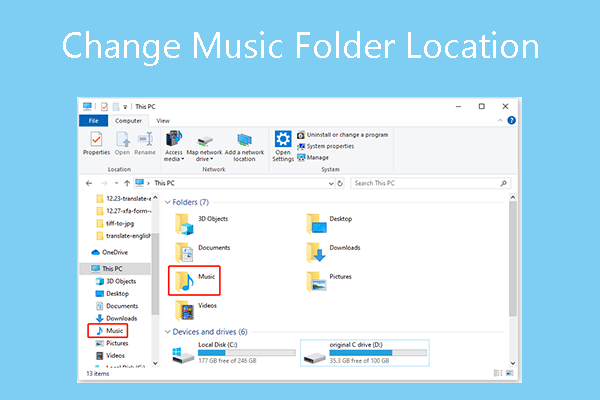600x400 pixels.
Task: Click System properties in ribbon
Action: click(331, 146)
